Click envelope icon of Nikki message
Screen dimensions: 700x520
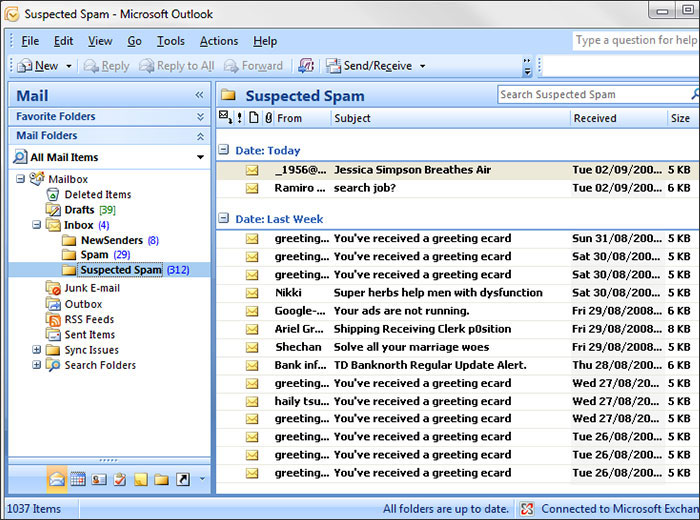pyautogui.click(x=252, y=293)
